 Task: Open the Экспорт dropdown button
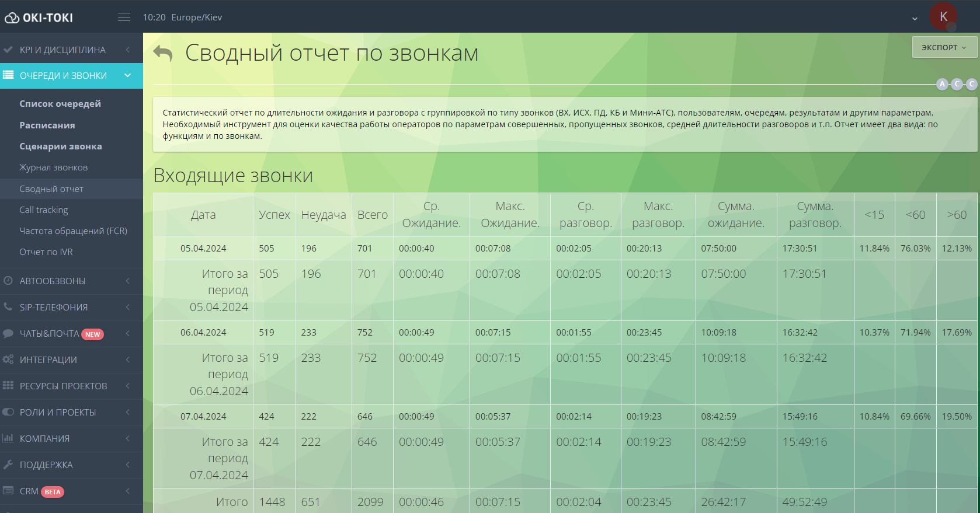944,47
